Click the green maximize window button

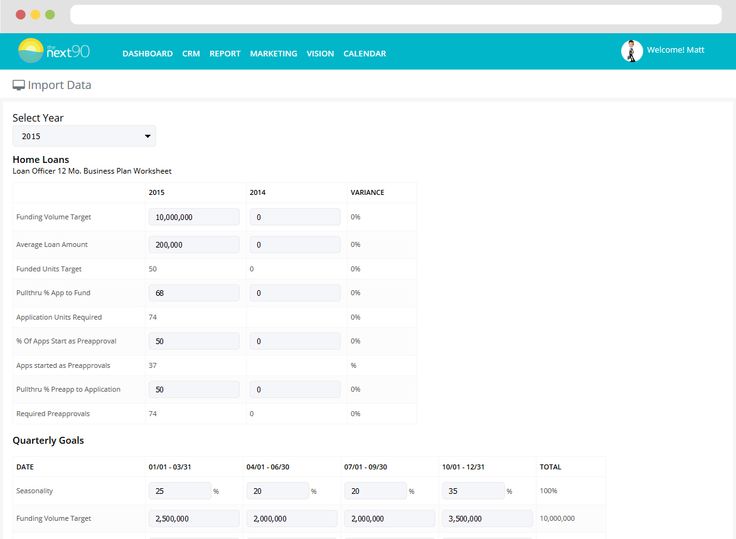[50, 15]
